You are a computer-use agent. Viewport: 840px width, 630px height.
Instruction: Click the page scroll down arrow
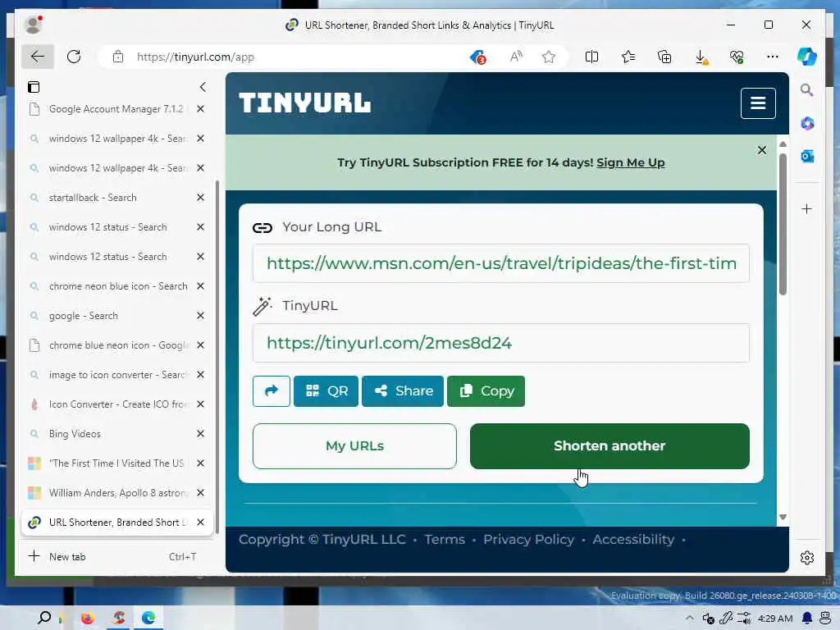pos(783,517)
